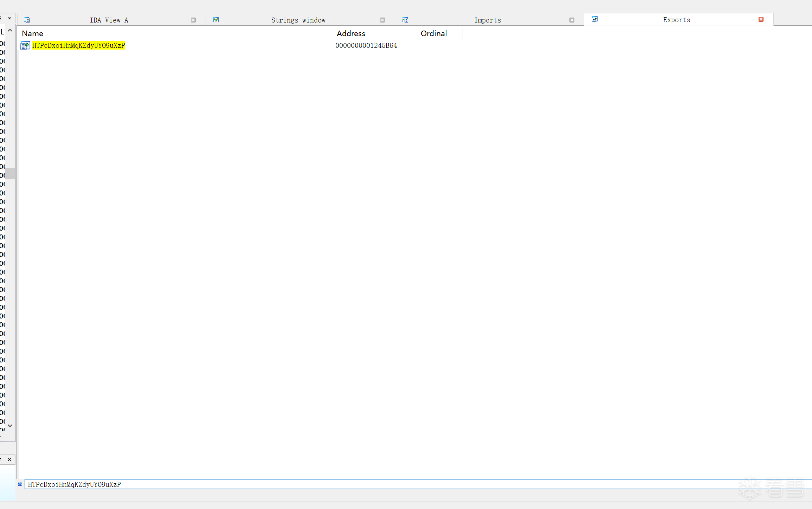Click the Exports tab icon
The width and height of the screenshot is (812, 509).
[x=595, y=19]
